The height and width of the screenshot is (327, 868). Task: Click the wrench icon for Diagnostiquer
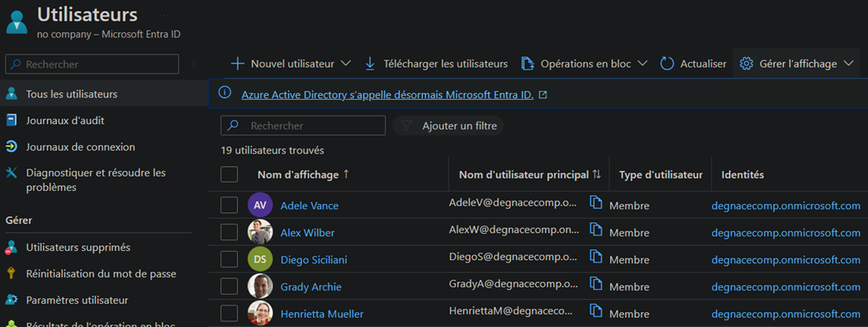click(12, 173)
